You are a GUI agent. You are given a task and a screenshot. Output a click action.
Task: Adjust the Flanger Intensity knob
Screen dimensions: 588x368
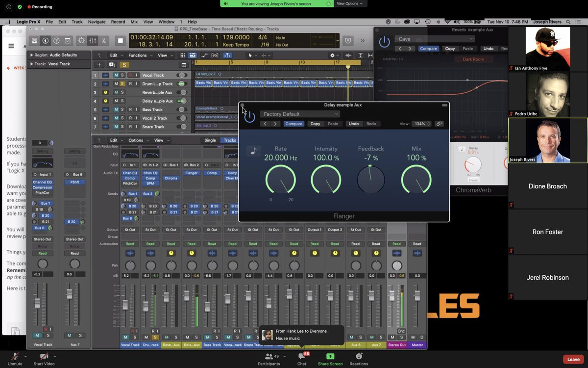(x=326, y=179)
